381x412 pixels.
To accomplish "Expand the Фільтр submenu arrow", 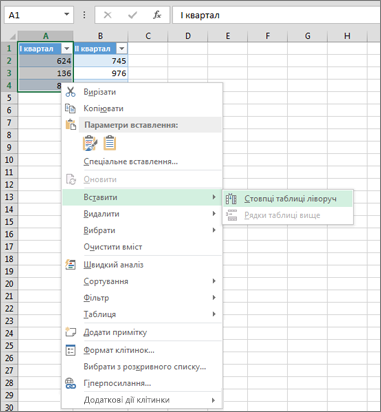I will click(x=214, y=297).
